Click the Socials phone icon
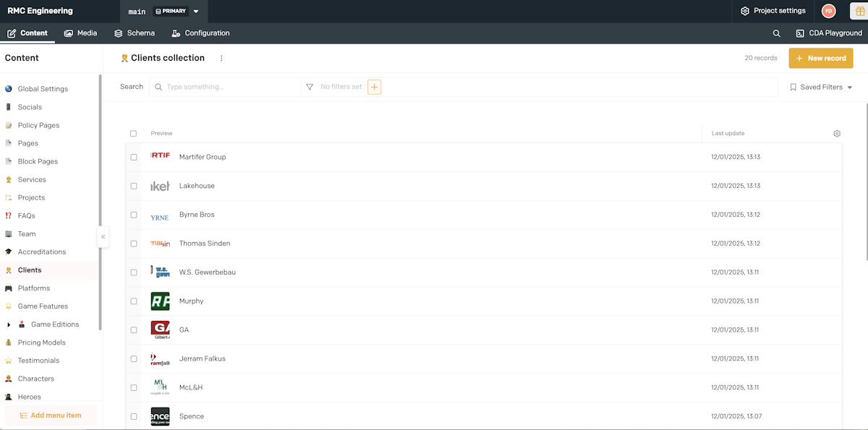Image resolution: width=868 pixels, height=430 pixels. point(9,107)
